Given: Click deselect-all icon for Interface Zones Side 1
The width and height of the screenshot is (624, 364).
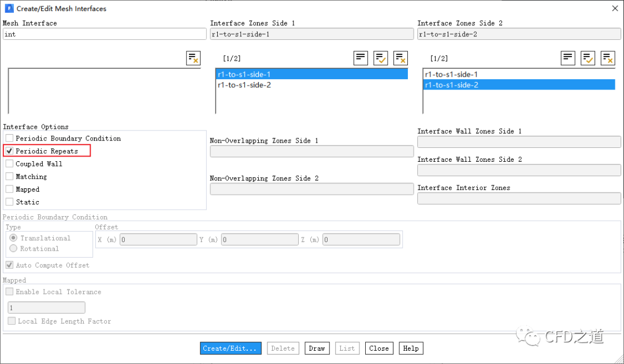Looking at the screenshot, I should click(x=400, y=58).
